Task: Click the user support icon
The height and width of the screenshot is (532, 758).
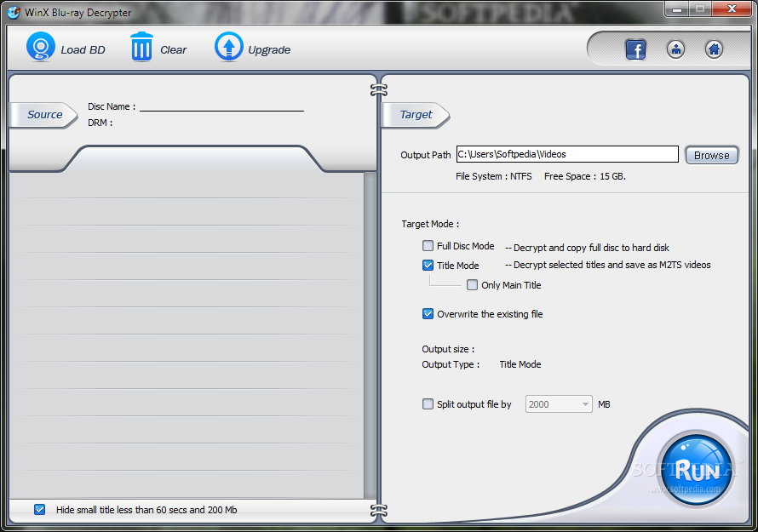Action: 675,49
